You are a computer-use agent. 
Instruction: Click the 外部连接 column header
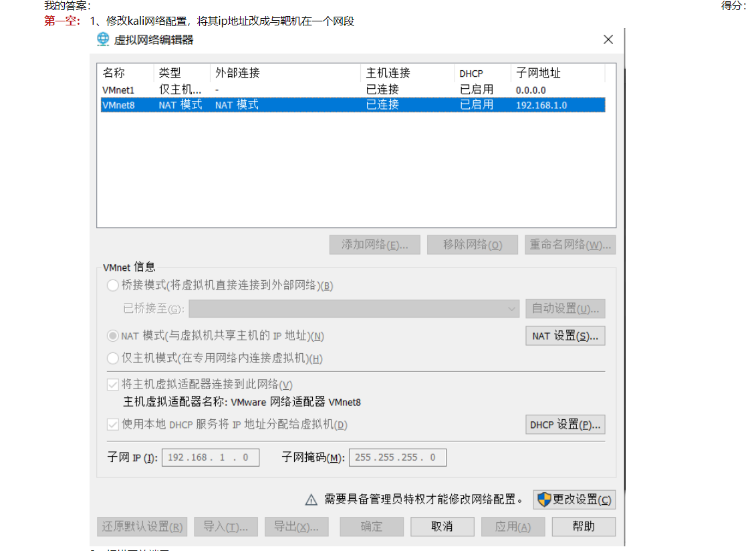(x=285, y=73)
